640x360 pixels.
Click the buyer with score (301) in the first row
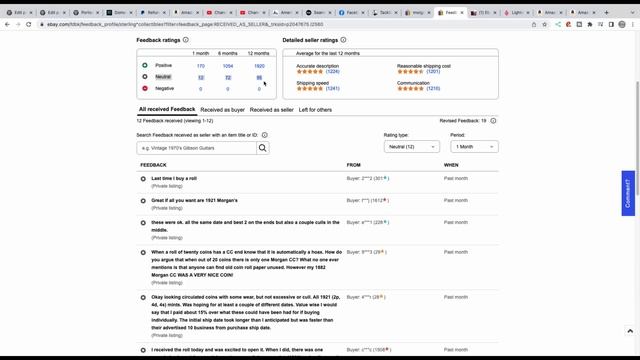[x=368, y=178]
